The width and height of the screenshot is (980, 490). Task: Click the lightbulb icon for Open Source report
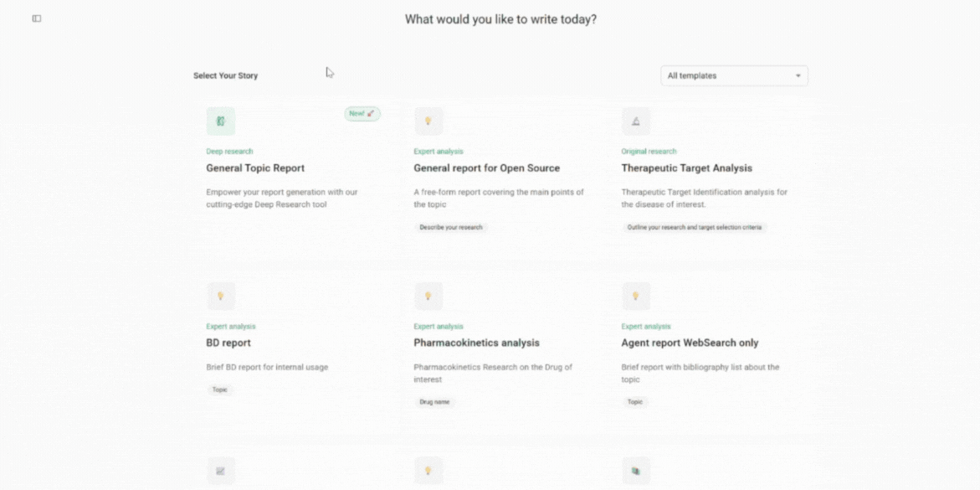point(428,121)
